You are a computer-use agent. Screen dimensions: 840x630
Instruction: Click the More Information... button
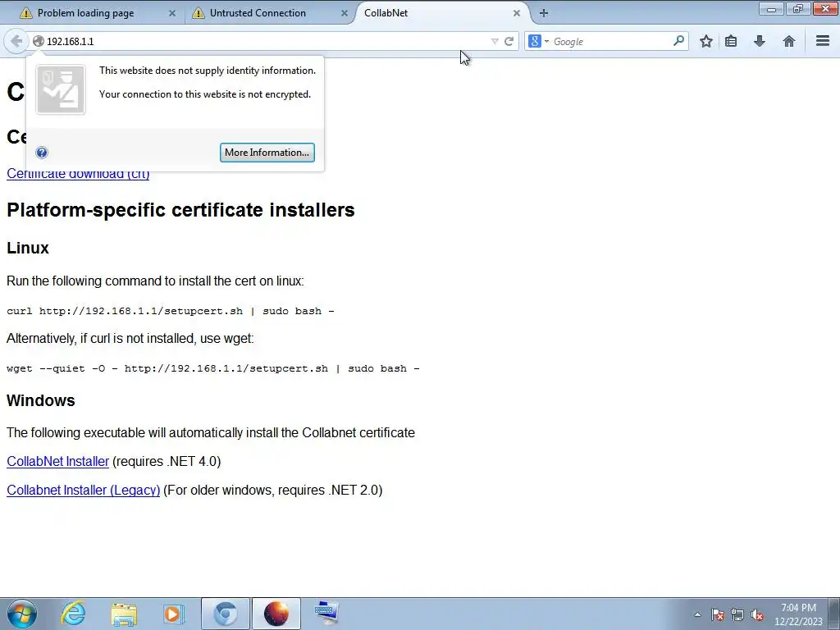click(x=267, y=153)
